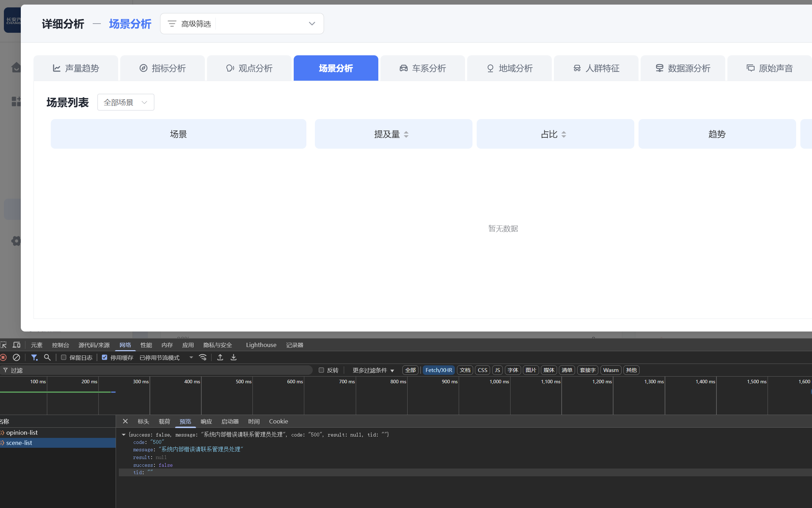
Task: Switch to the 车系分析 tab
Action: click(x=422, y=68)
